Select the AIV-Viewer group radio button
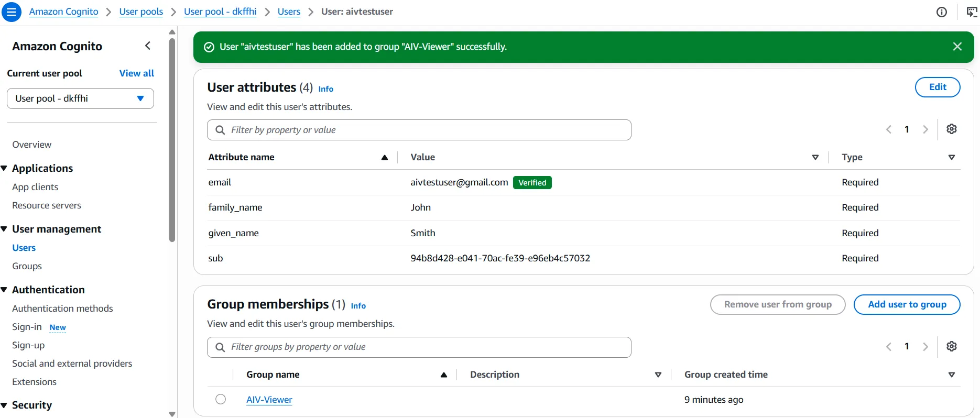980x418 pixels. 221,399
